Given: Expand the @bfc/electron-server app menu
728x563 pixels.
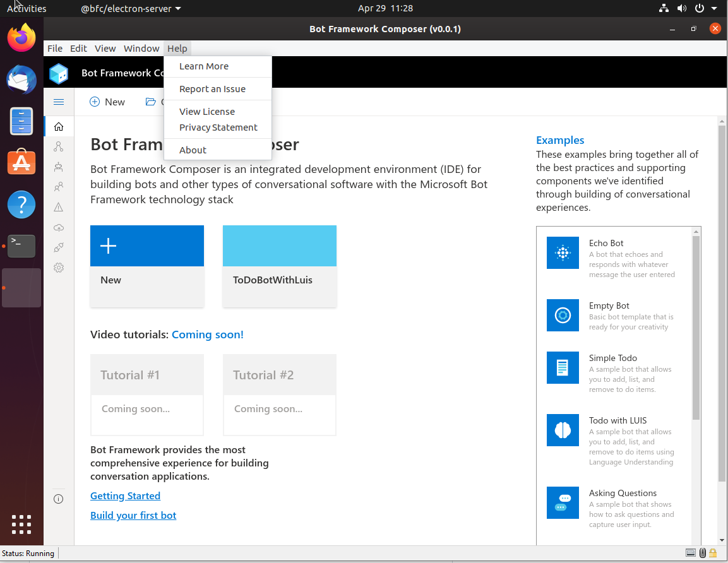Looking at the screenshot, I should 131,8.
